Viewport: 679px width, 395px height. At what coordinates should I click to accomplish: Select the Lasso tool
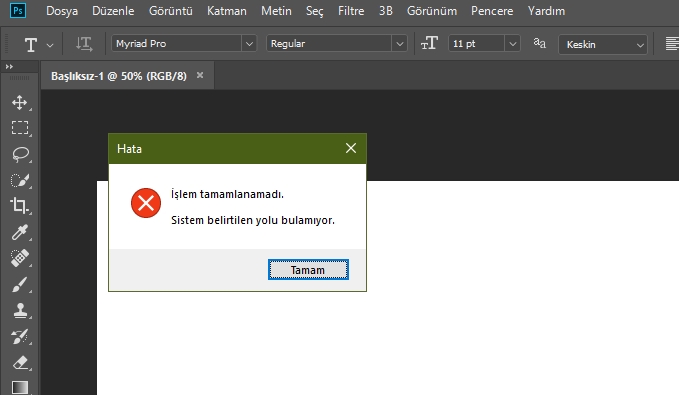pyautogui.click(x=20, y=154)
